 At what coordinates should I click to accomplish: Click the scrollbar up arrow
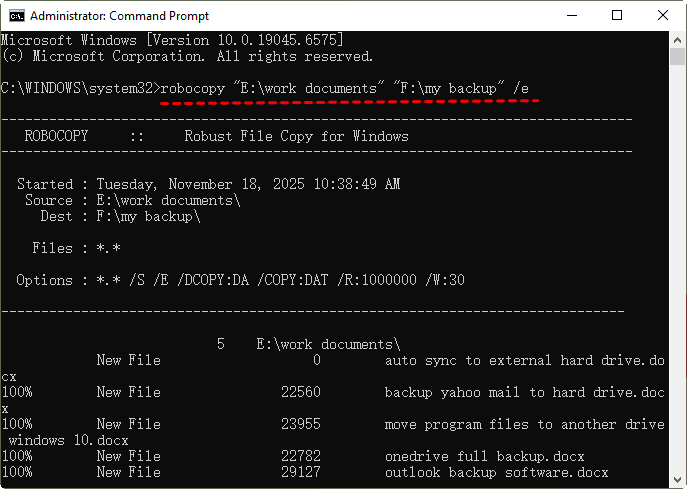click(x=678, y=40)
